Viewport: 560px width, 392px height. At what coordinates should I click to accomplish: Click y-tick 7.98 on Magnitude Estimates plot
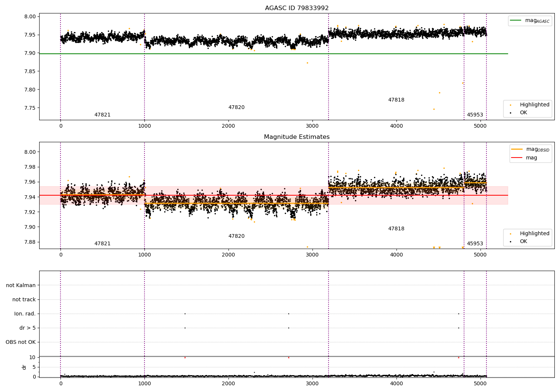tap(30, 167)
